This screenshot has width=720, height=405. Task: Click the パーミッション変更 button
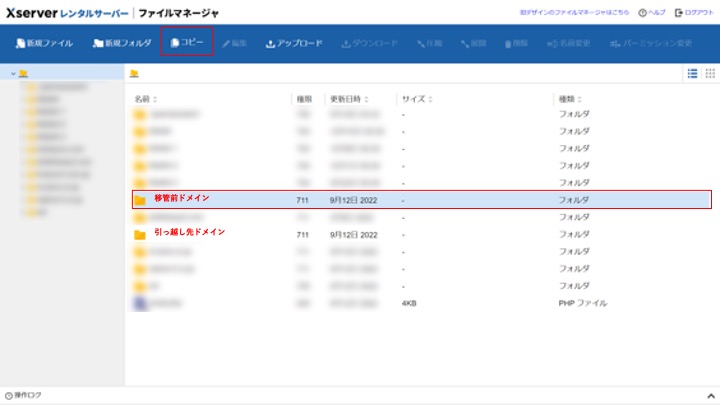pos(651,44)
